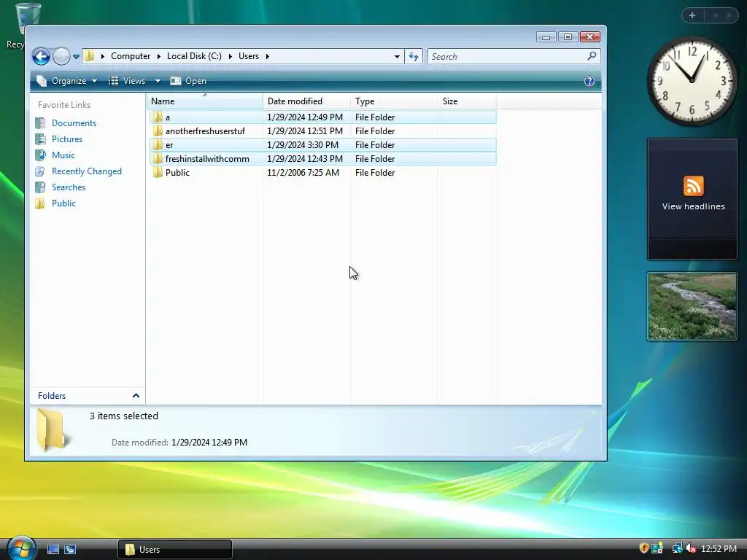The image size is (747, 560).
Task: Sort by the Size column header
Action: tap(467, 101)
